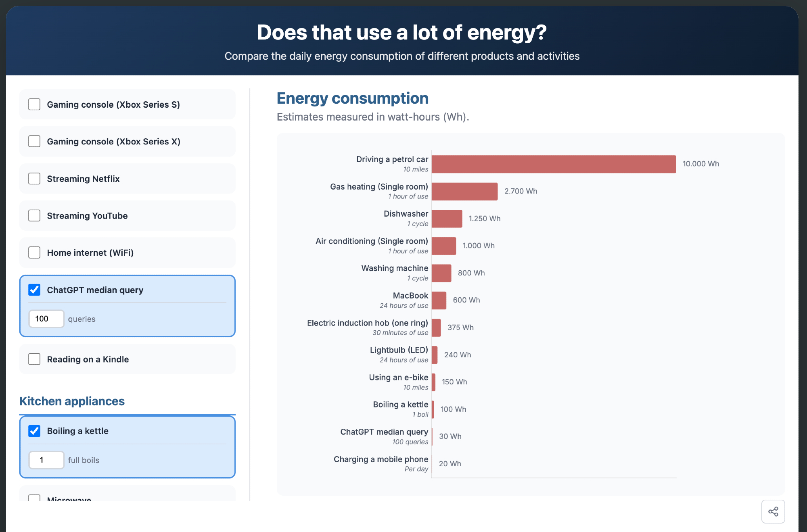Click the Streaming Netflix option card label
The image size is (807, 532).
click(x=83, y=179)
